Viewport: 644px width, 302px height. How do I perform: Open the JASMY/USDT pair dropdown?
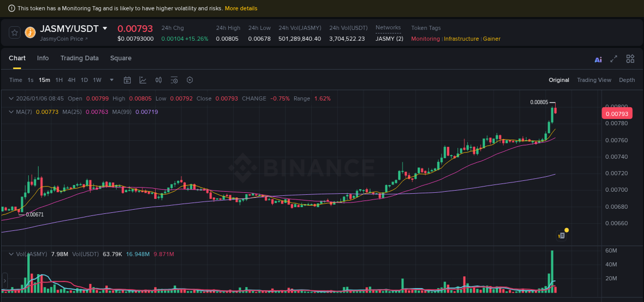(x=105, y=28)
